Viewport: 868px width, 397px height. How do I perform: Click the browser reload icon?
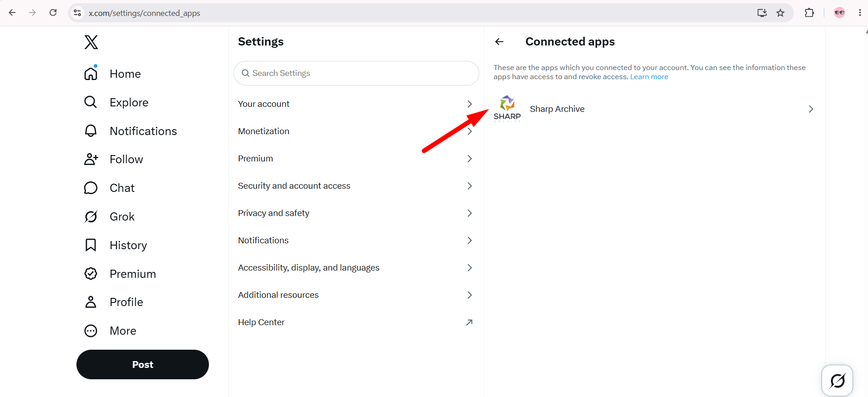point(53,13)
